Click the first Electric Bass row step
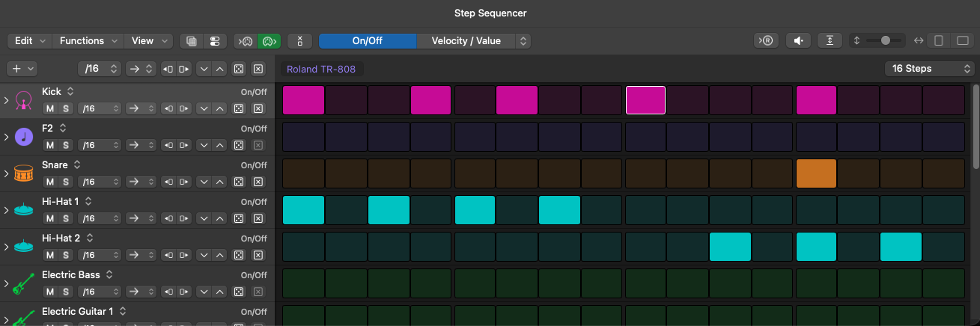The height and width of the screenshot is (326, 980). 303,283
